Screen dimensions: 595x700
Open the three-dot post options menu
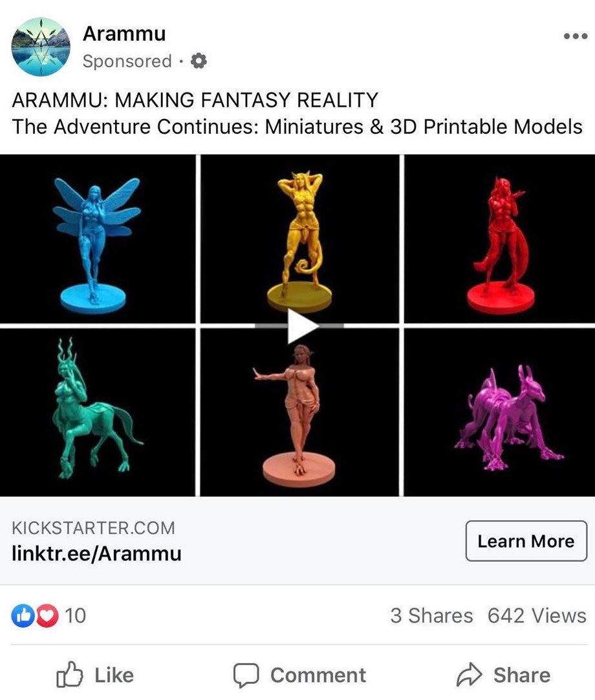(x=576, y=36)
